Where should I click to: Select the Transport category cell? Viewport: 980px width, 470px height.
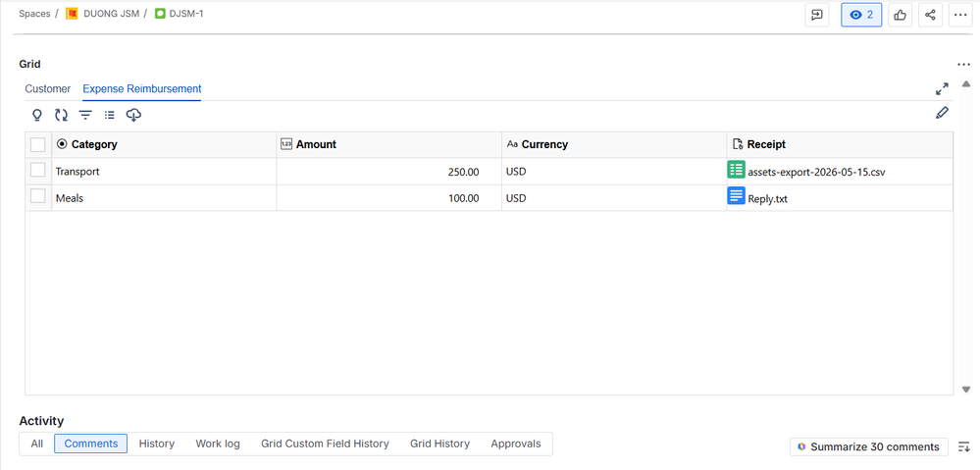pos(164,172)
